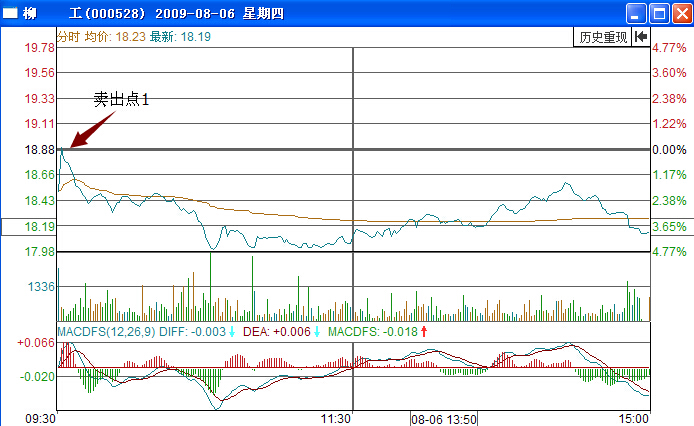The image size is (694, 426).
Task: Click the window title bar system icon
Action: coord(10,13)
